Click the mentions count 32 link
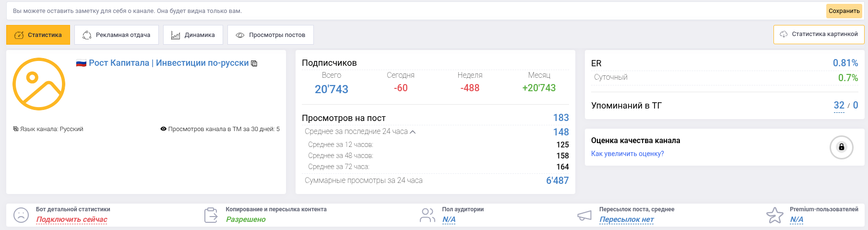This screenshot has height=230, width=868. pos(839,105)
